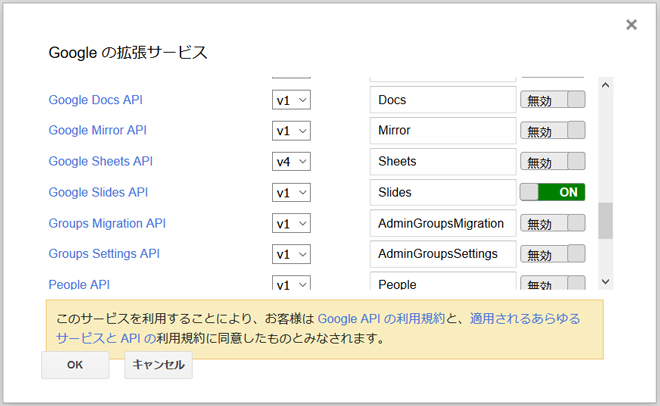Turn off the Google Slides API toggle
The image size is (660, 406).
tap(553, 192)
